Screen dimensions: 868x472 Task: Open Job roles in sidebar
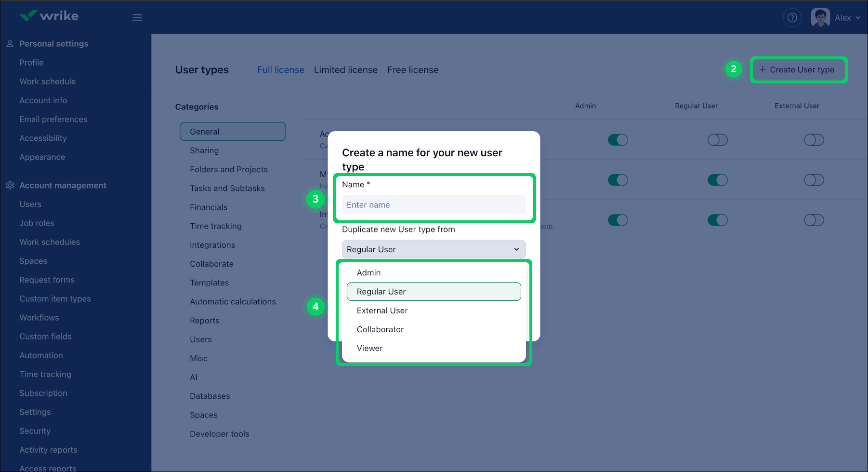(x=37, y=223)
